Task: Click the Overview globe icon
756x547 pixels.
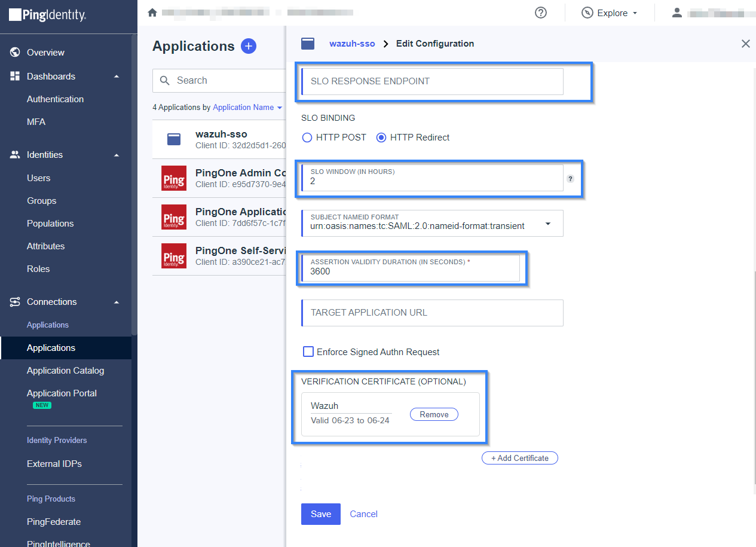Action: [16, 53]
